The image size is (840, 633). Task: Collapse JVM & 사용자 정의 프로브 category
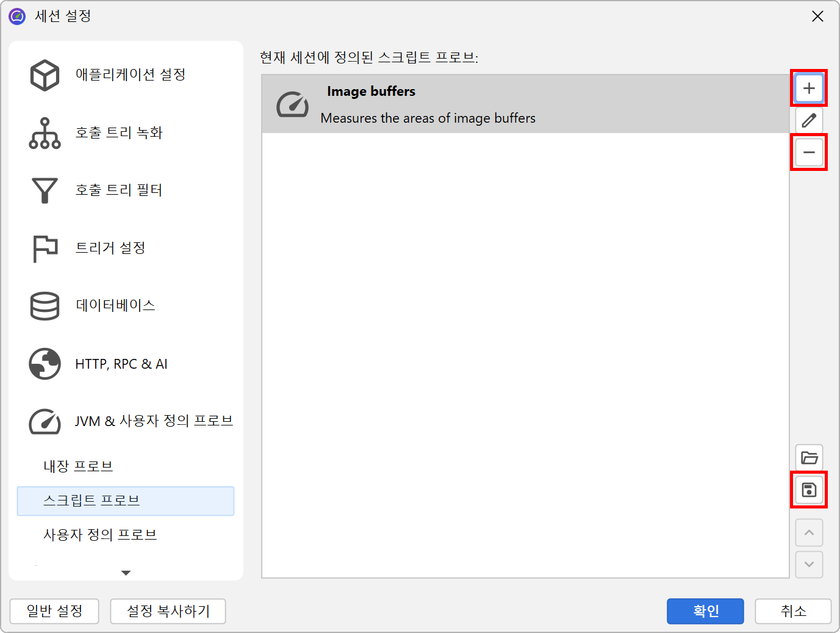pyautogui.click(x=153, y=421)
